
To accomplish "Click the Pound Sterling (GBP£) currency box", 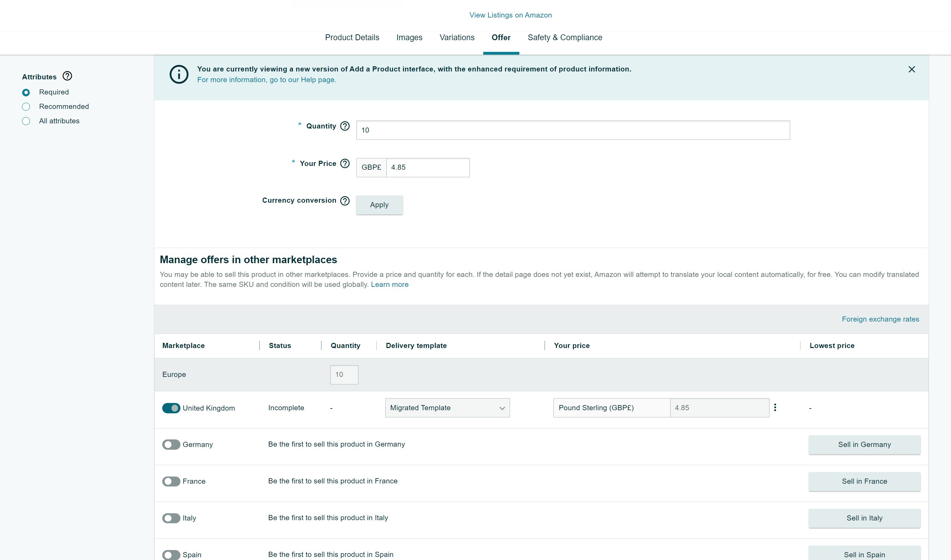I will (x=612, y=408).
